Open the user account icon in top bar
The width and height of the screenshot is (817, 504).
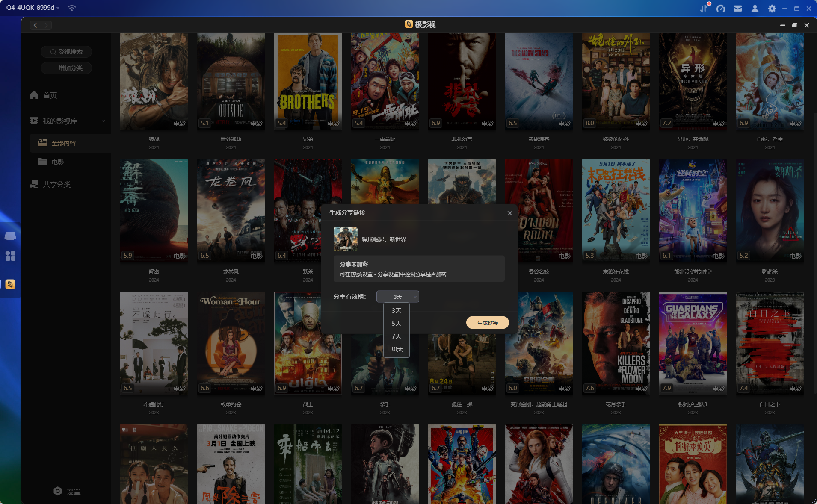click(x=755, y=8)
